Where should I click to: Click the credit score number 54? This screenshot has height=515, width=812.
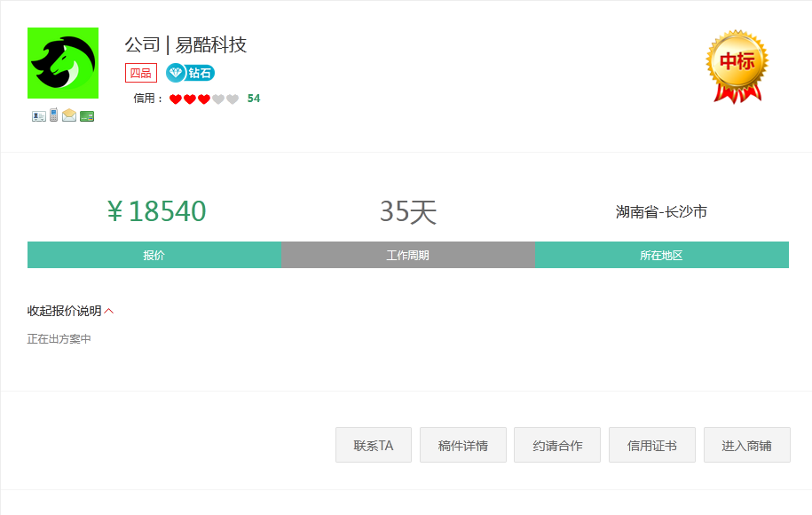[254, 99]
